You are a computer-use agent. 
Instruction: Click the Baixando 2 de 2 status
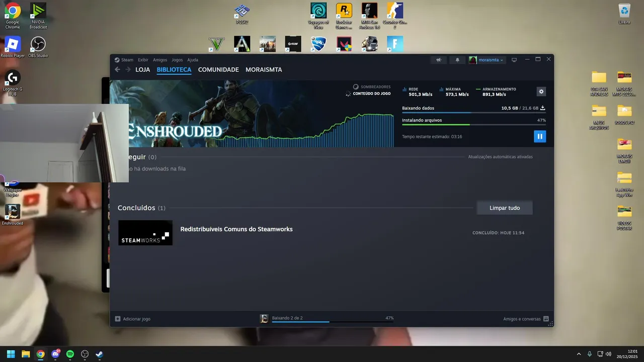[287, 318]
